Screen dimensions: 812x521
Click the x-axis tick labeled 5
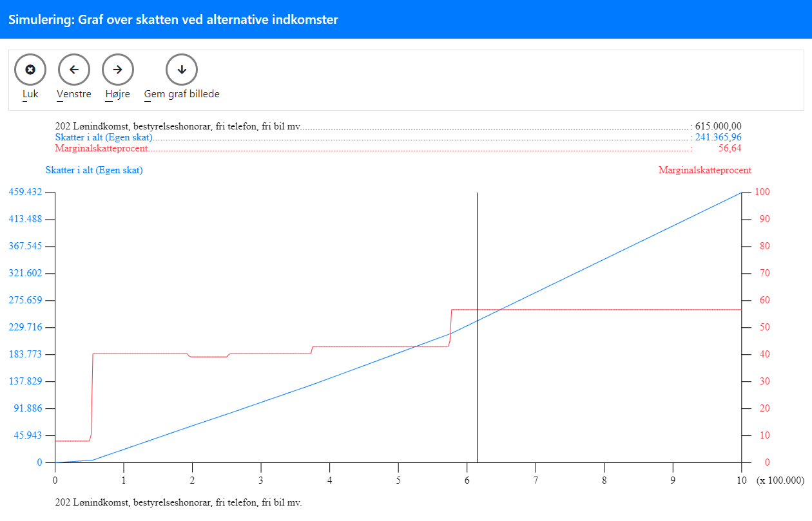coord(398,480)
